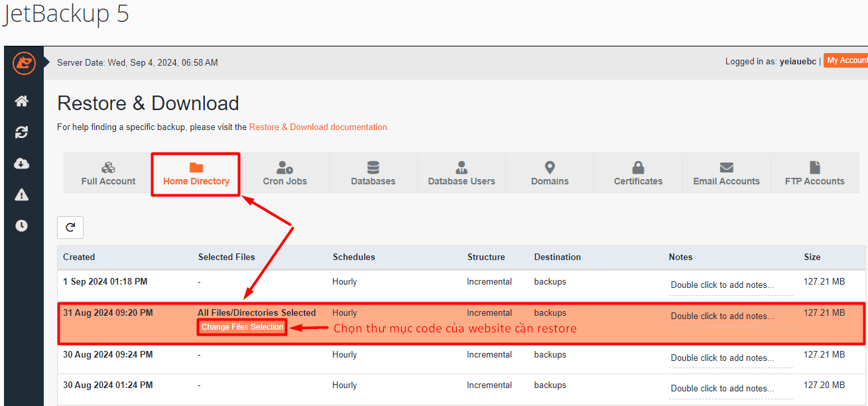This screenshot has height=406, width=868.
Task: Click the My Account button
Action: 847,60
